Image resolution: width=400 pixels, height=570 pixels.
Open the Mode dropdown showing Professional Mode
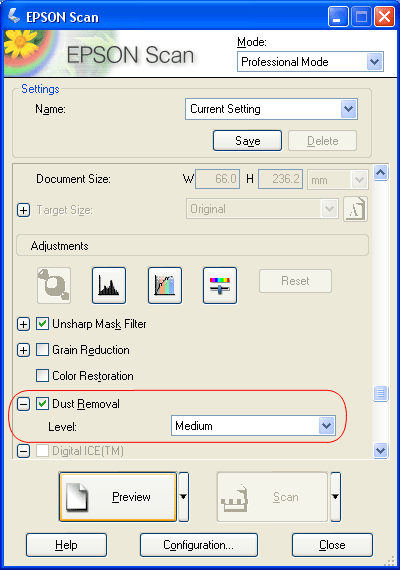point(310,62)
